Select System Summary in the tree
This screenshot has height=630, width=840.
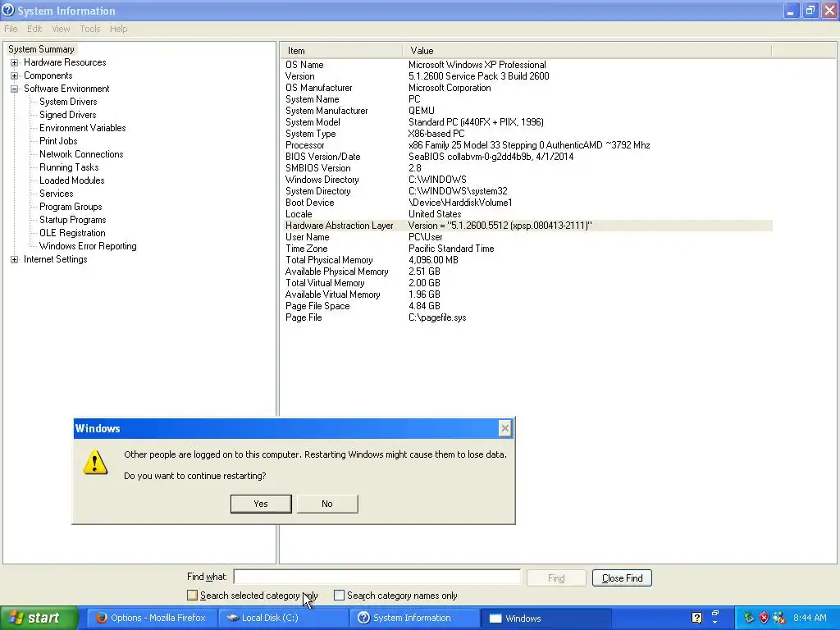(41, 49)
